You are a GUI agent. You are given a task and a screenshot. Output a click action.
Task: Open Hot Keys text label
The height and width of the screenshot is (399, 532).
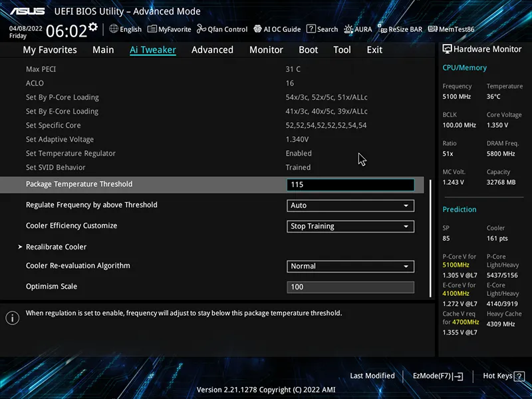[x=497, y=376]
